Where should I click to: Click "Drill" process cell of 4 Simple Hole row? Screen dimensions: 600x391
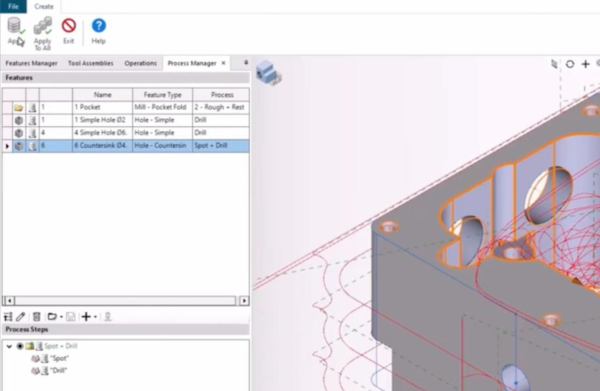[221, 133]
